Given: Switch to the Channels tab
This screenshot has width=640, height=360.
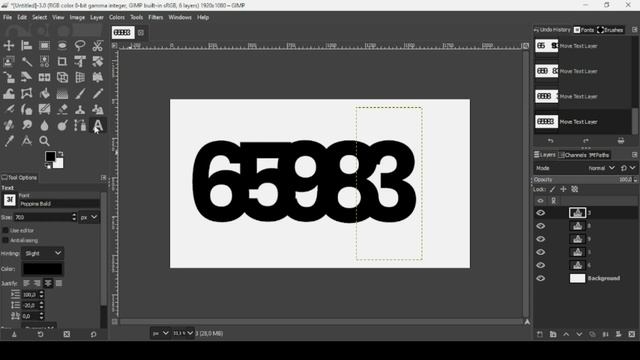Looking at the screenshot, I should [x=573, y=155].
